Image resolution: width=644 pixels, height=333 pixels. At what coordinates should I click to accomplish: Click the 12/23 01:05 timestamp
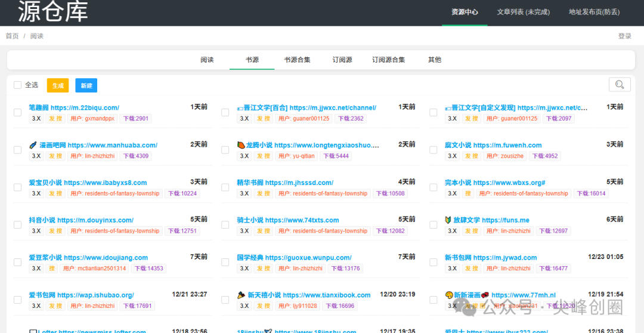605,257
